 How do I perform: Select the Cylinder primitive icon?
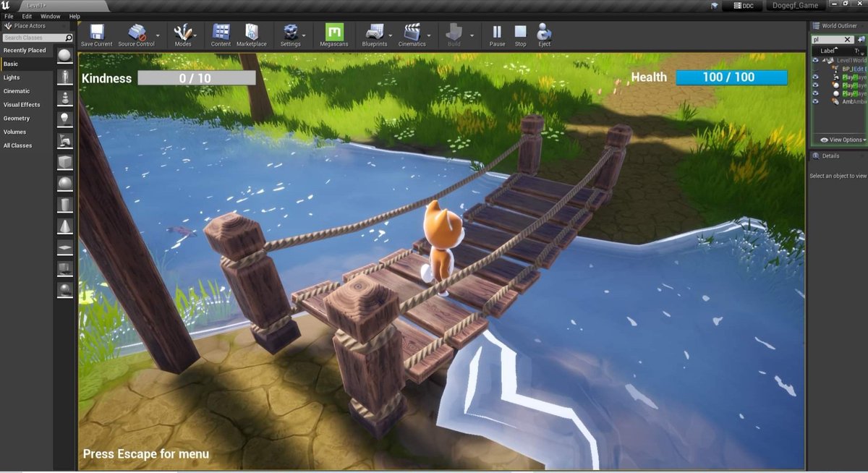pyautogui.click(x=65, y=205)
